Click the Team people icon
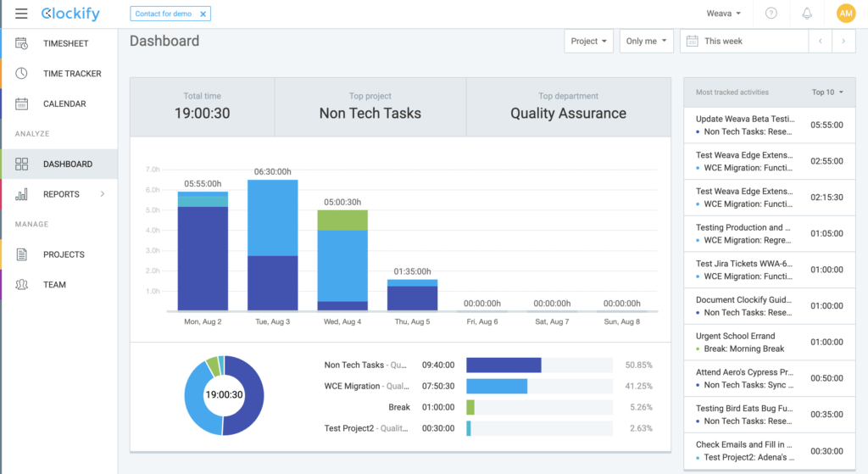Image resolution: width=868 pixels, height=474 pixels. (21, 285)
